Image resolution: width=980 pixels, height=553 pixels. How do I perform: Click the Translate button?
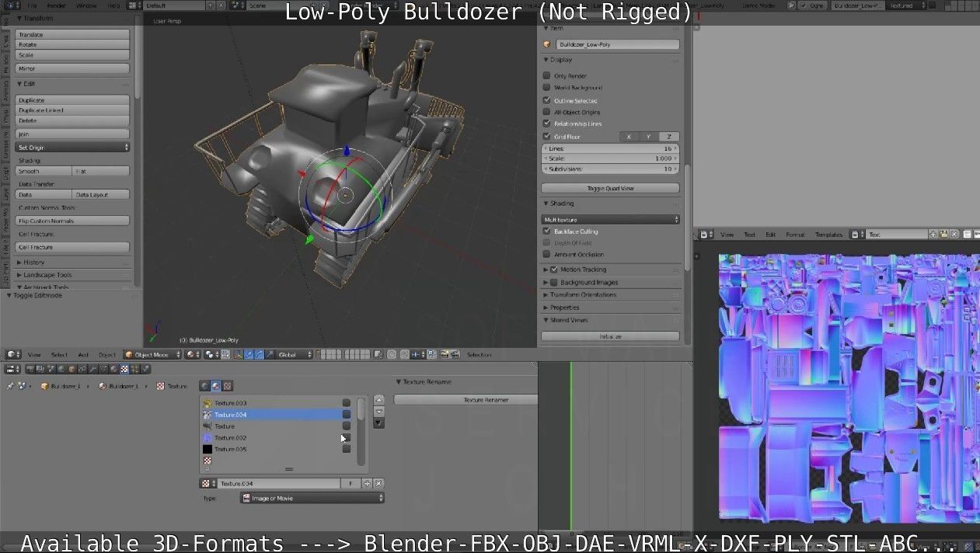tap(73, 34)
